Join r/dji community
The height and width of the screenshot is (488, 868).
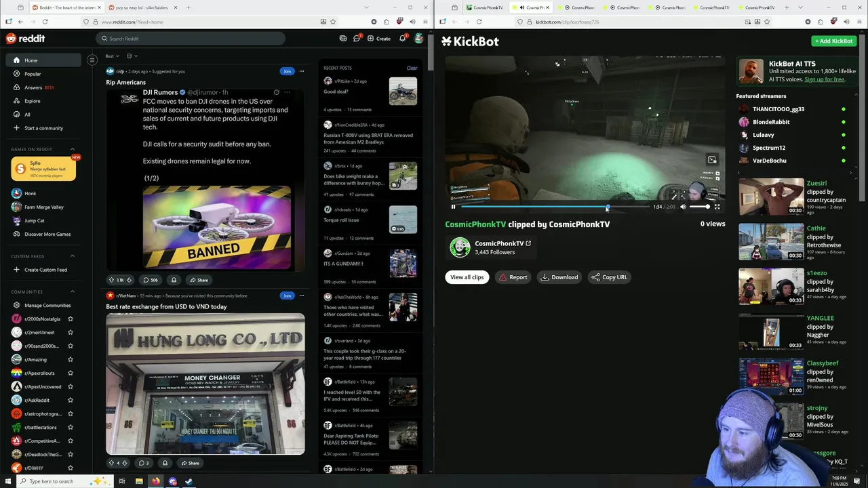click(x=287, y=71)
